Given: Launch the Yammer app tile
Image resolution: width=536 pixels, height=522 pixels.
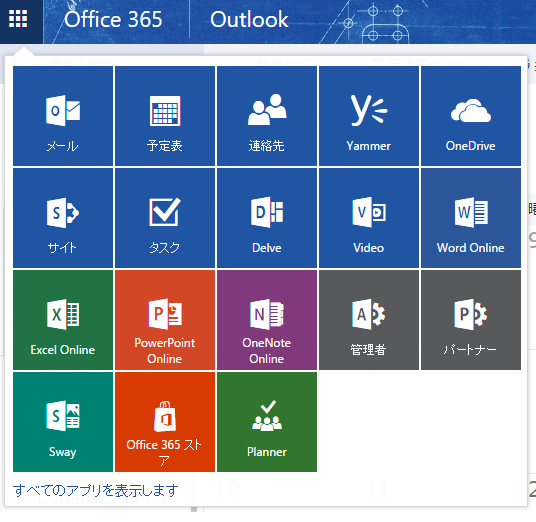Looking at the screenshot, I should coord(369,116).
